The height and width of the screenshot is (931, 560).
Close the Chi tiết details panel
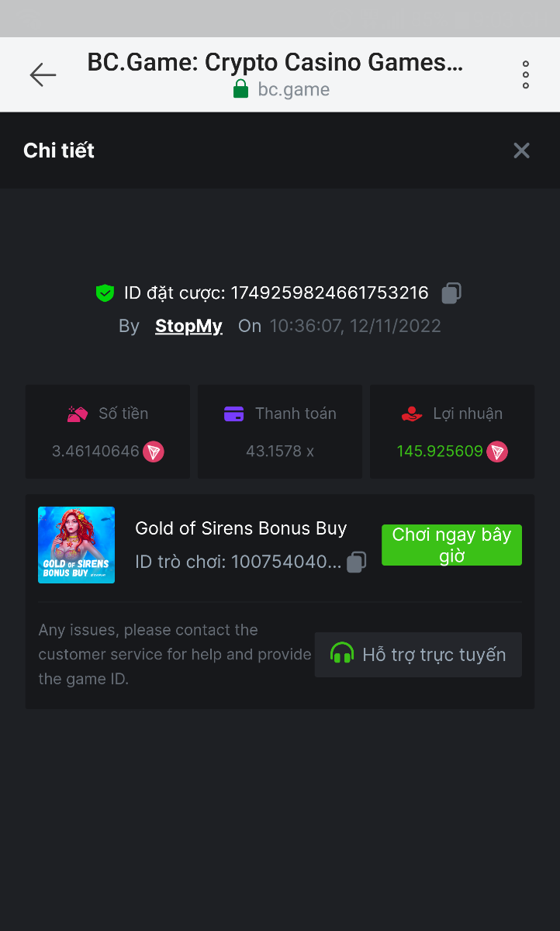[521, 151]
